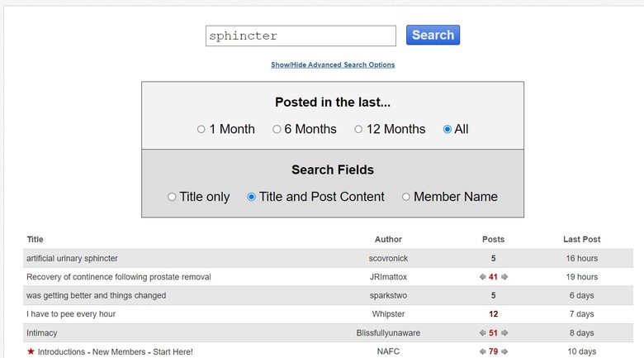The width and height of the screenshot is (644, 358).
Task: Click the 12 post count for Whipster's thread
Action: [493, 314]
